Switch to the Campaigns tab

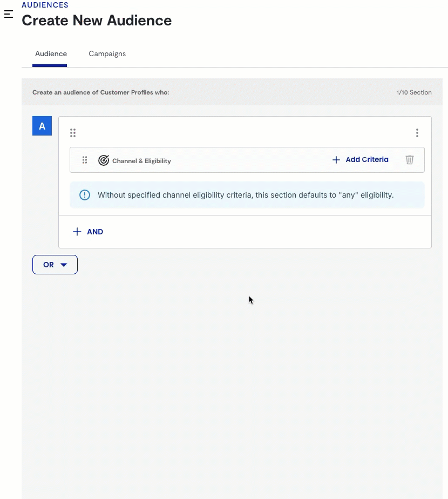[107, 54]
